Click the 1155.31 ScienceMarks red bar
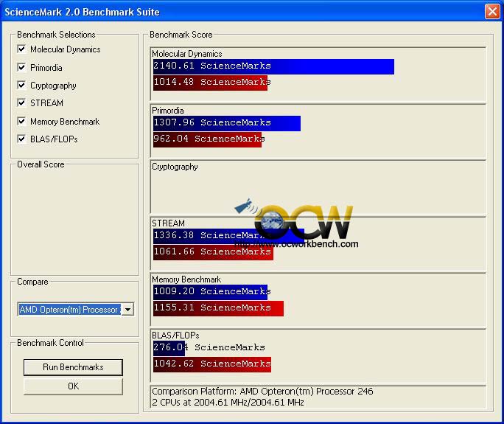The width and height of the screenshot is (504, 424). 218,308
